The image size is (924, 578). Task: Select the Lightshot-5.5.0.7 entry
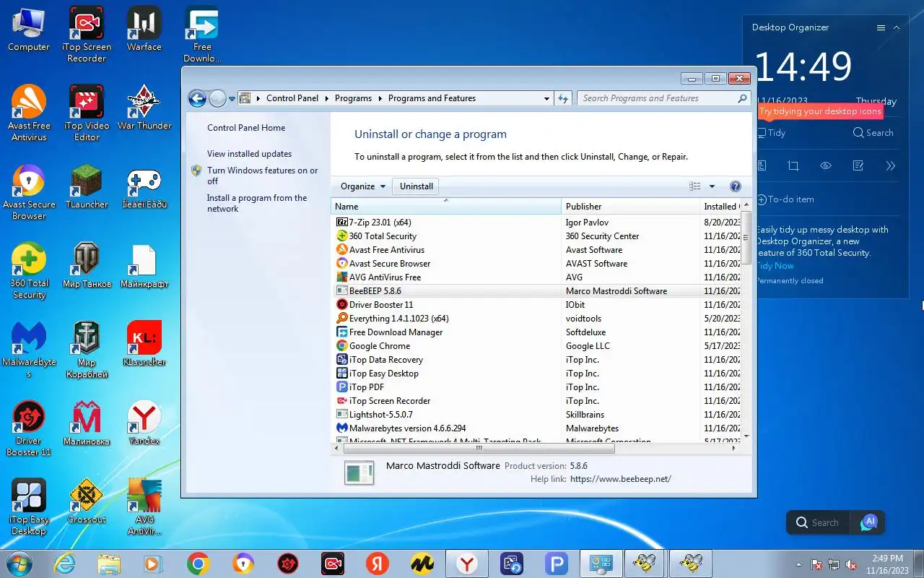tap(536, 415)
